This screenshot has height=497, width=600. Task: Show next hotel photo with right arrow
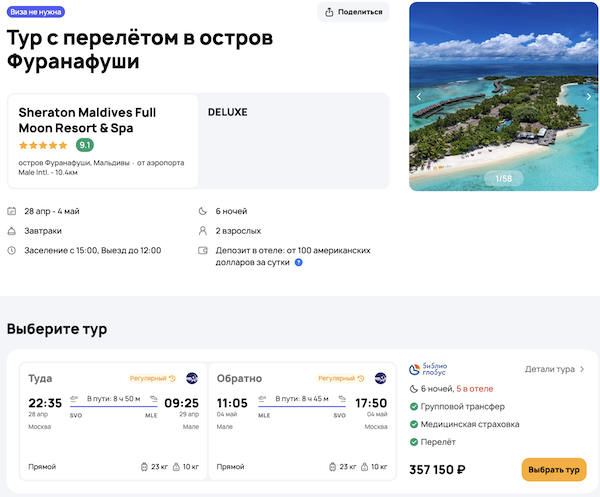pos(589,97)
